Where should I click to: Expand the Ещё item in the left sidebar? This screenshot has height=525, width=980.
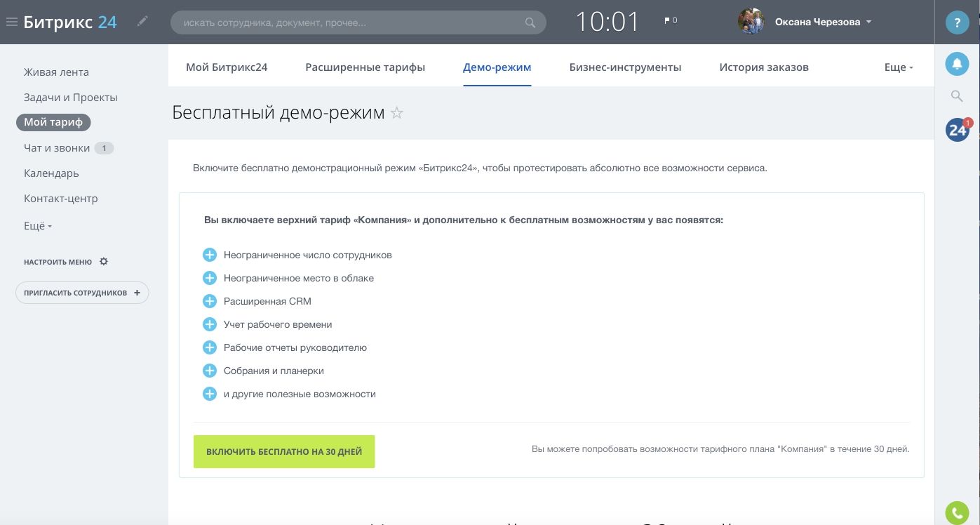(36, 225)
